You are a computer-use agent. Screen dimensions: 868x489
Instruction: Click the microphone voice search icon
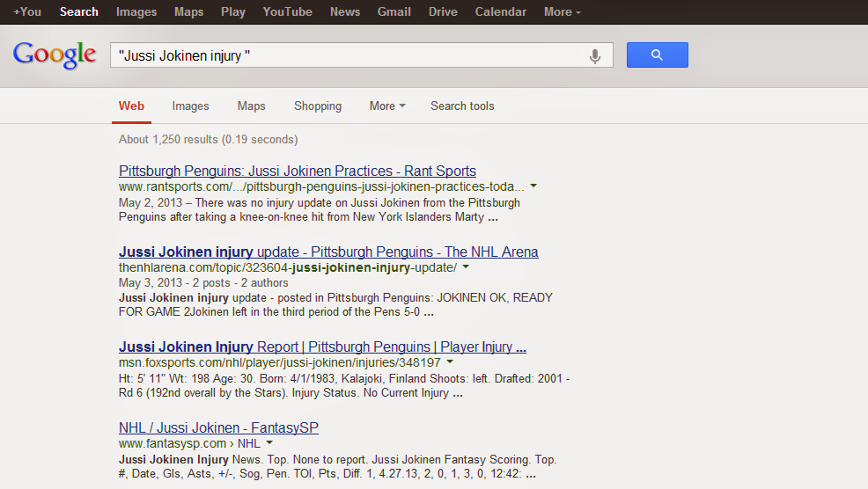pyautogui.click(x=594, y=56)
